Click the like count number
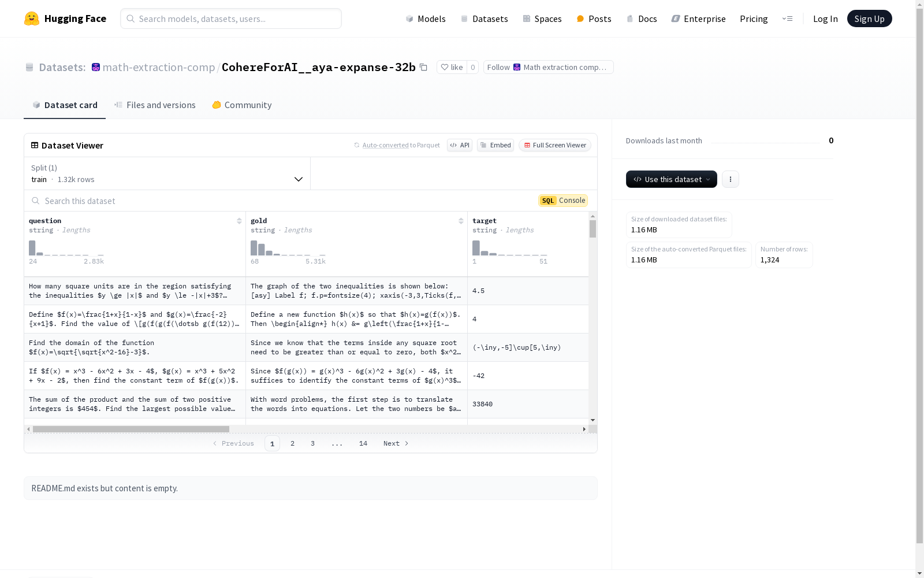The image size is (924, 578). [x=473, y=67]
